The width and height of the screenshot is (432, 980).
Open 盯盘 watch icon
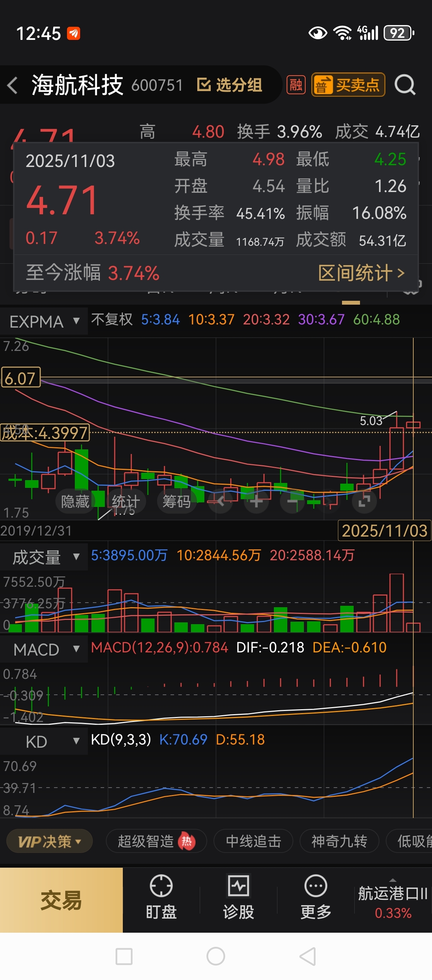tap(161, 897)
